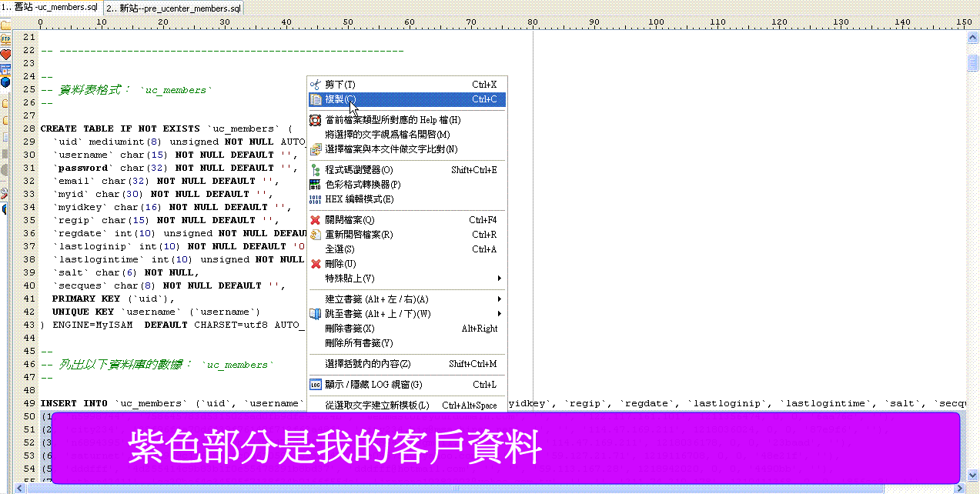Click the CREATE TABLE IF NOT EXISTS line
This screenshot has height=494, width=980.
(x=166, y=129)
